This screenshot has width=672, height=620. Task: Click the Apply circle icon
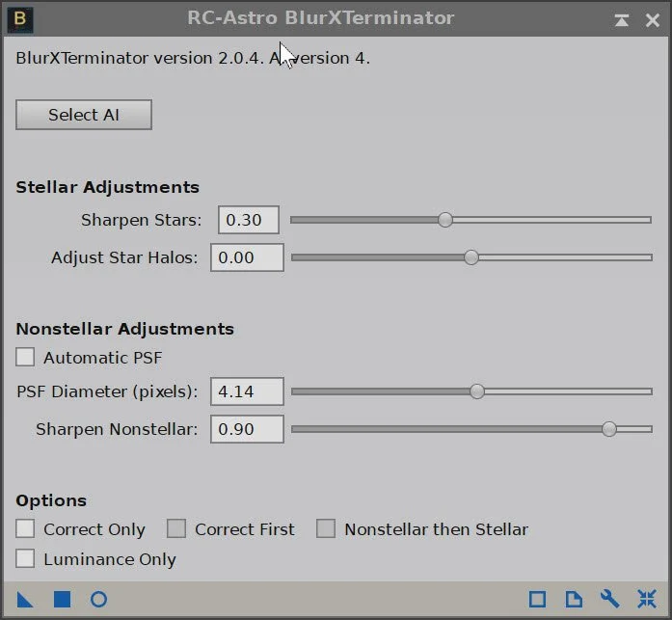point(99,599)
